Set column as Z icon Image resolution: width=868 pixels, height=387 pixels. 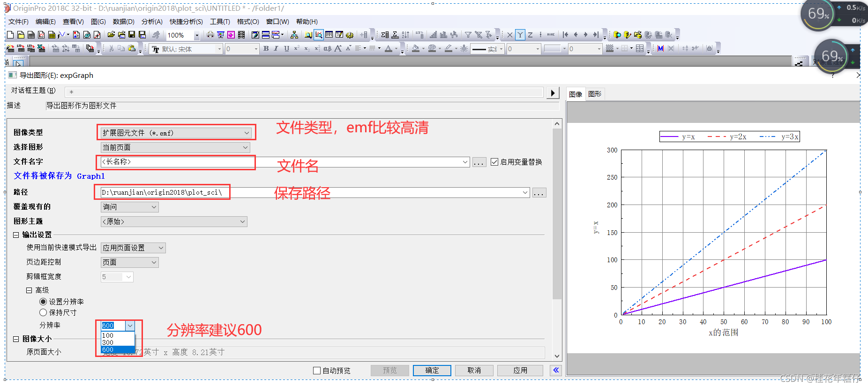[530, 35]
